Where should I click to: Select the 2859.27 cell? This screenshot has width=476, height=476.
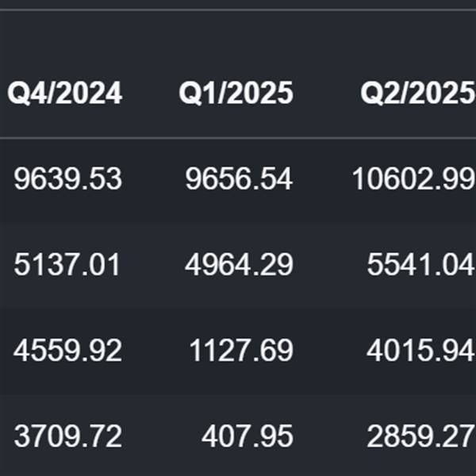pyautogui.click(x=421, y=436)
